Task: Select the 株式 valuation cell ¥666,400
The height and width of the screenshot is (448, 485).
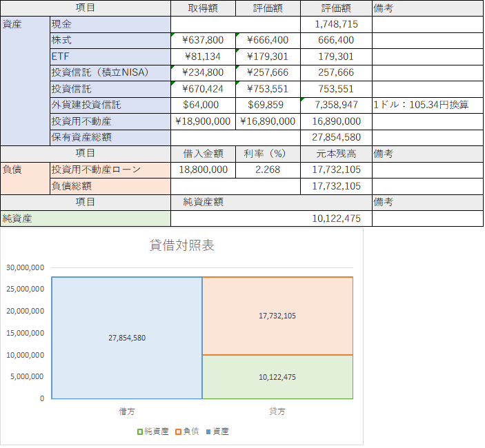Action: coord(268,41)
